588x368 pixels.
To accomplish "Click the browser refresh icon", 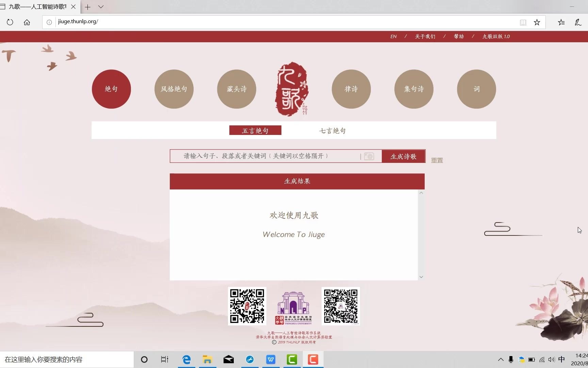I will click(x=10, y=22).
